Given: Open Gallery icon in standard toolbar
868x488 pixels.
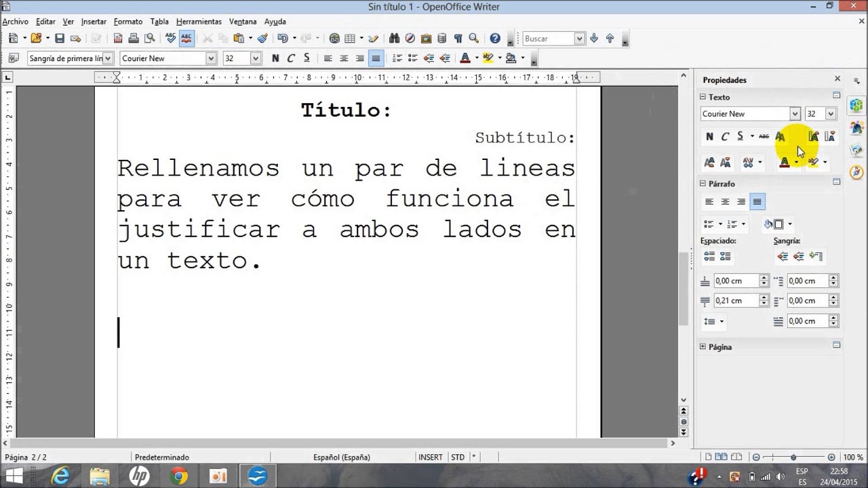Looking at the screenshot, I should coord(427,39).
